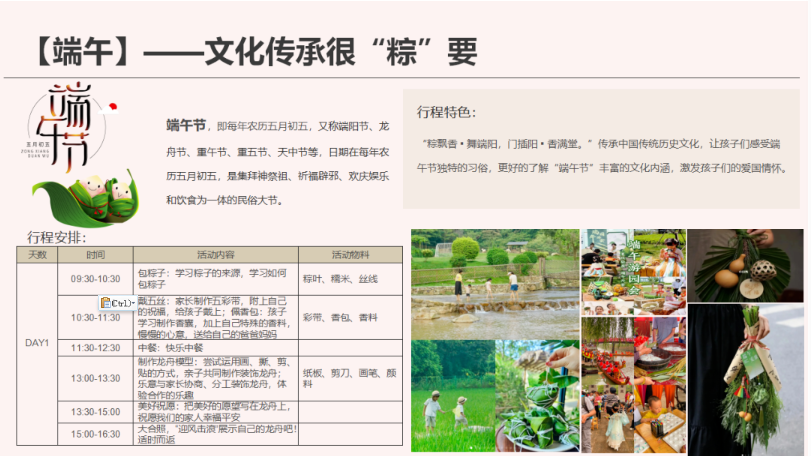Screen dimensions: 811x456
Task: Select the 中餐：快乐中餐 table cell
Action: tap(215, 347)
